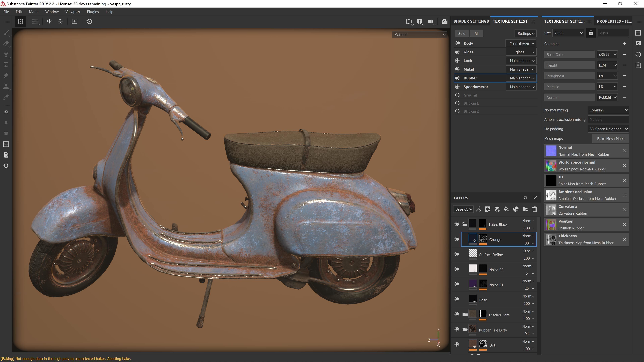Click the reset camera view icon
644x362 pixels.
pos(89,21)
